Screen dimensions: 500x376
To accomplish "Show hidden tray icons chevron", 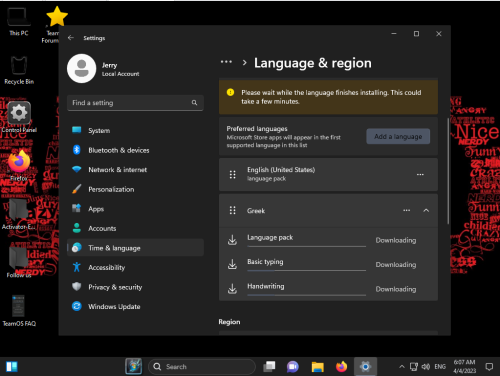I will point(402,367).
